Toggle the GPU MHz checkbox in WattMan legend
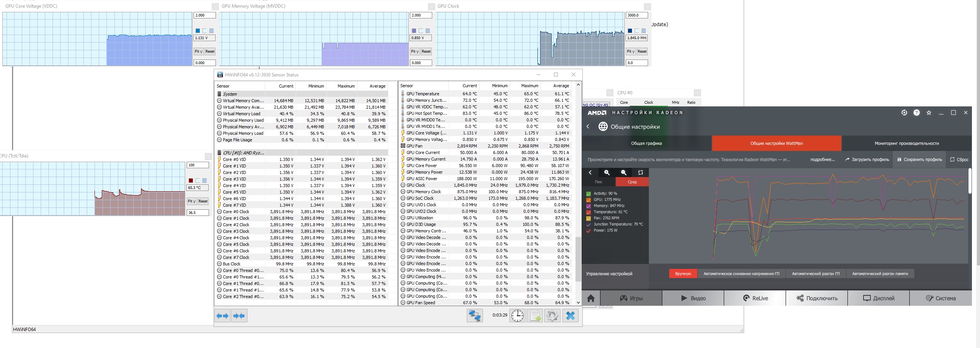This screenshot has height=348, width=980. [x=589, y=200]
